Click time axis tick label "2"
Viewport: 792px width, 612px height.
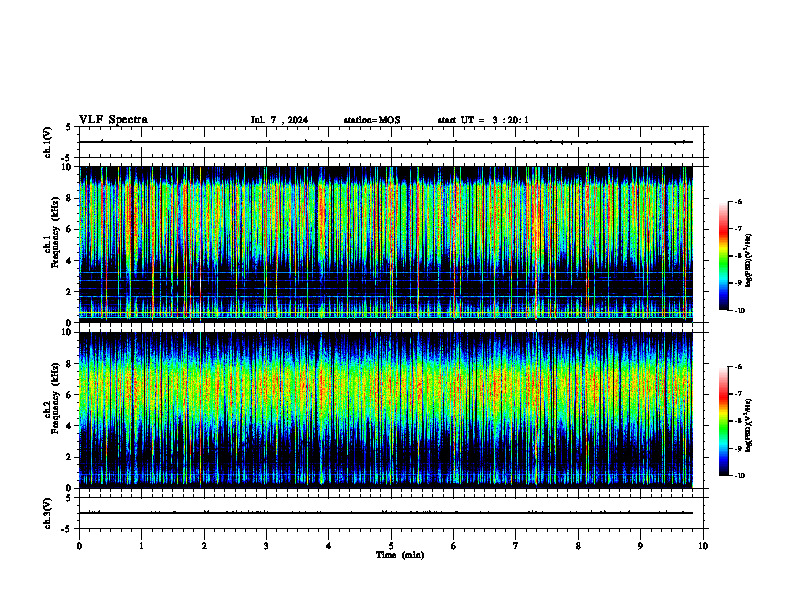pyautogui.click(x=204, y=546)
